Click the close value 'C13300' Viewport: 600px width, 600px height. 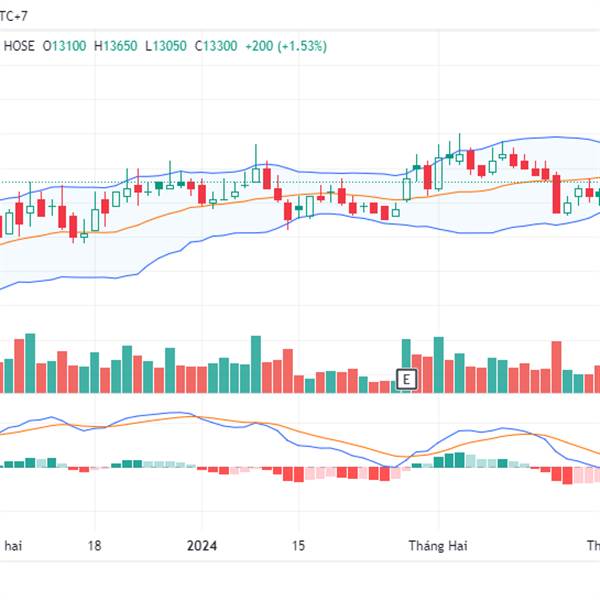pos(216,46)
